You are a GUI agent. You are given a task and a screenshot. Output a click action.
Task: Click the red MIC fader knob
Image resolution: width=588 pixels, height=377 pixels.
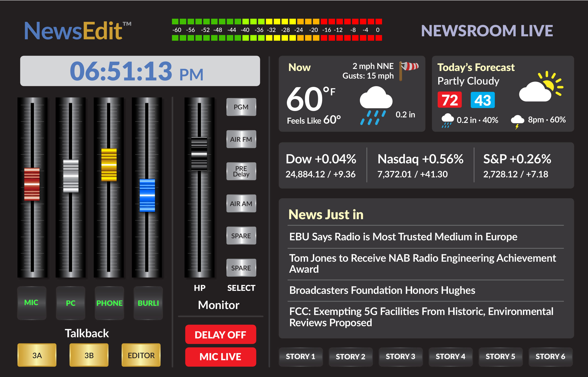[x=32, y=184]
